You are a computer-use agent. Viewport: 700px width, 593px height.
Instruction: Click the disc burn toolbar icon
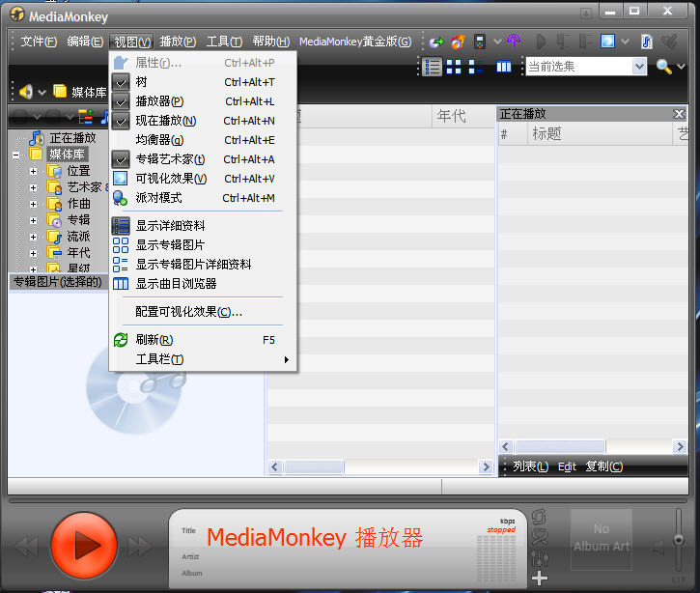tap(458, 42)
